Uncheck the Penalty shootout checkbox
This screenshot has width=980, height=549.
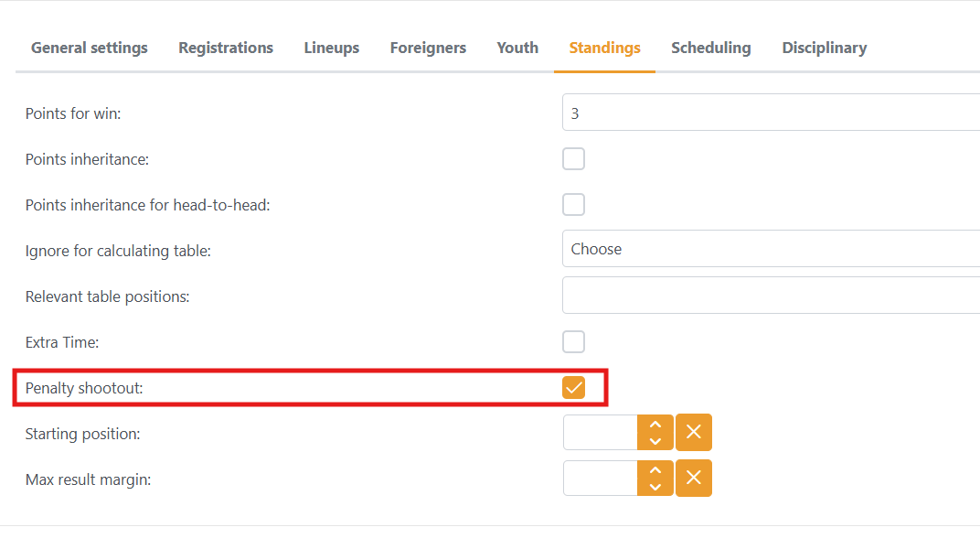tap(573, 388)
